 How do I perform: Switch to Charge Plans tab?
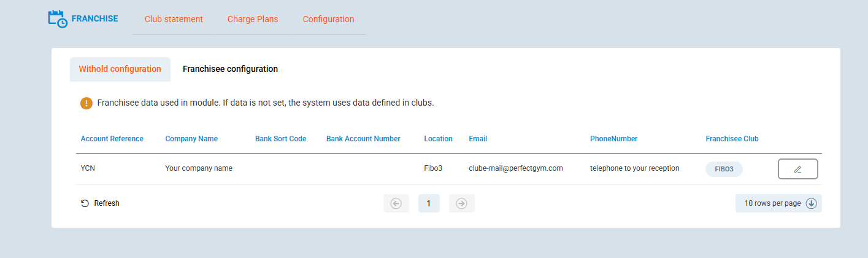[x=253, y=19]
